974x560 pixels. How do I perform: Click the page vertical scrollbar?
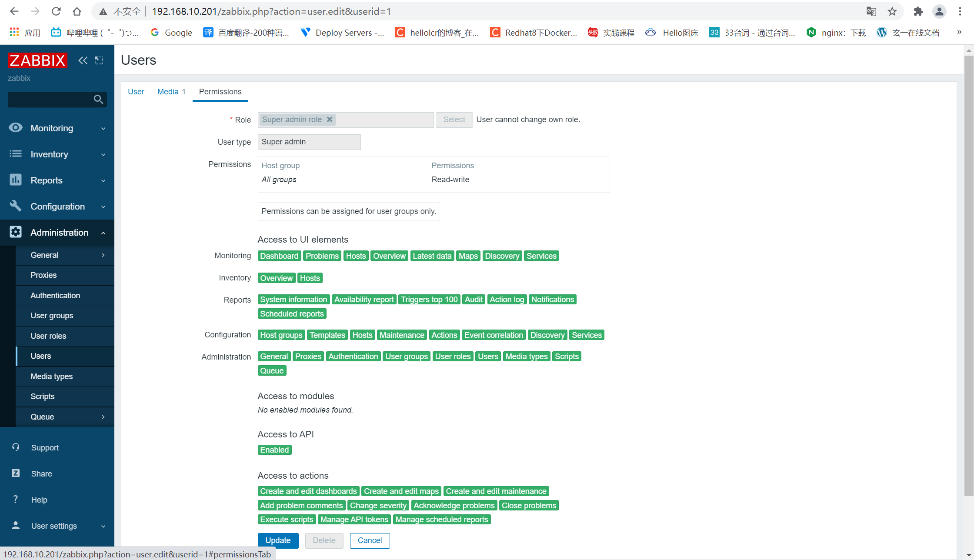coord(969,276)
